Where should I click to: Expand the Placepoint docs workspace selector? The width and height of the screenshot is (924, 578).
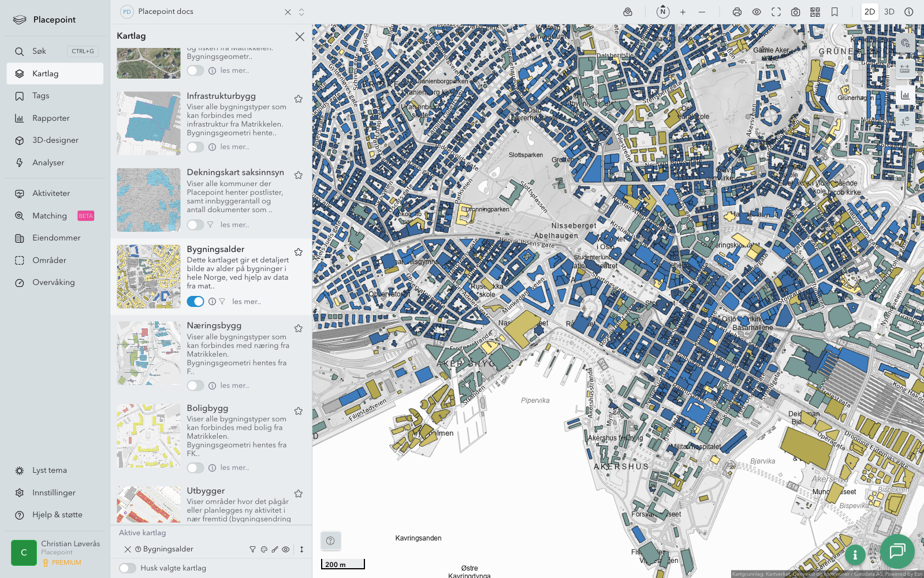pos(301,12)
